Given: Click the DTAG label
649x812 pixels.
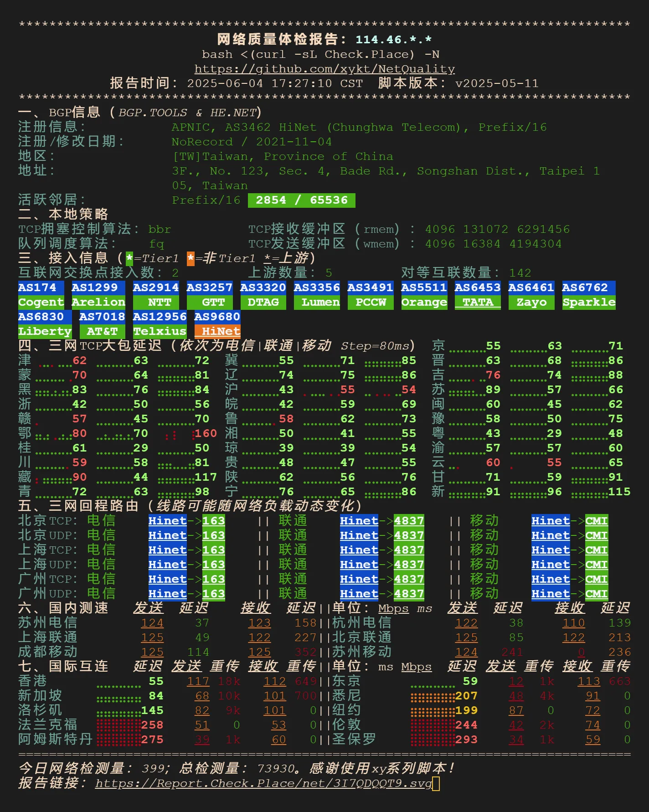Looking at the screenshot, I should pyautogui.click(x=263, y=302).
